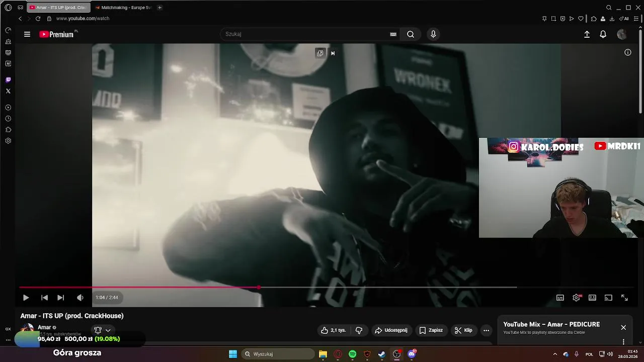This screenshot has height=362, width=644.
Task: Take a snapshot with the capture icon
Action: coord(553,19)
